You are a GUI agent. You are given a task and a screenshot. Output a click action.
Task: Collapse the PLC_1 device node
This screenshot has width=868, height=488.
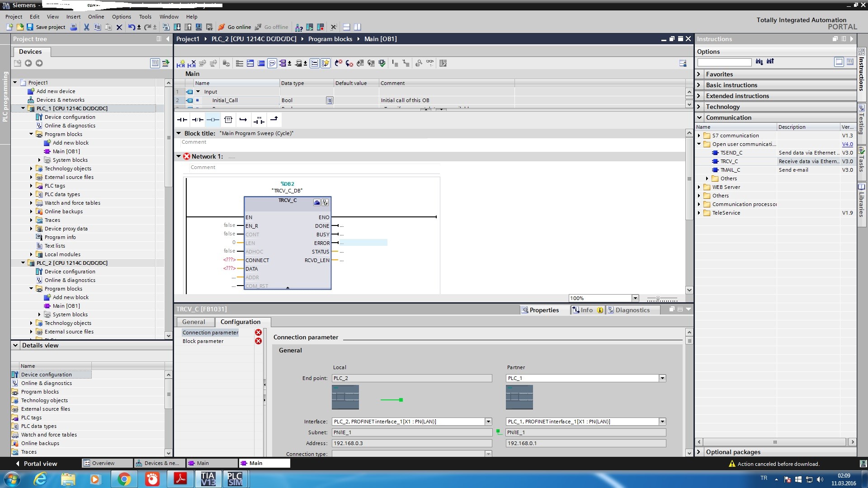point(23,108)
